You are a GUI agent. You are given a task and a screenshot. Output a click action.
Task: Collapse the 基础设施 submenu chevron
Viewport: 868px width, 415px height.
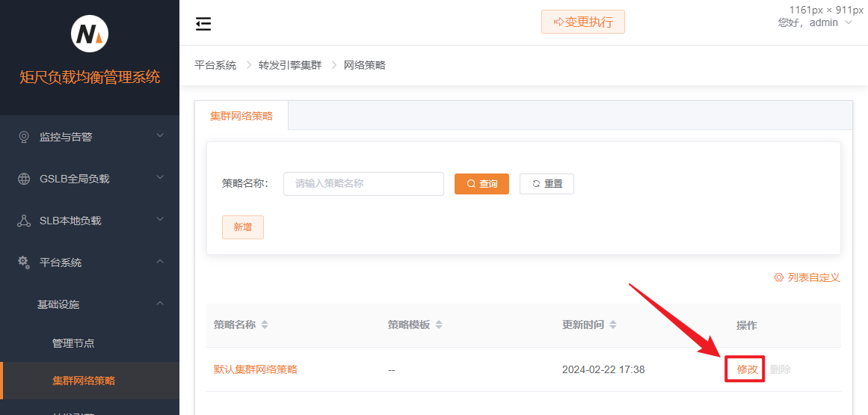[x=160, y=304]
